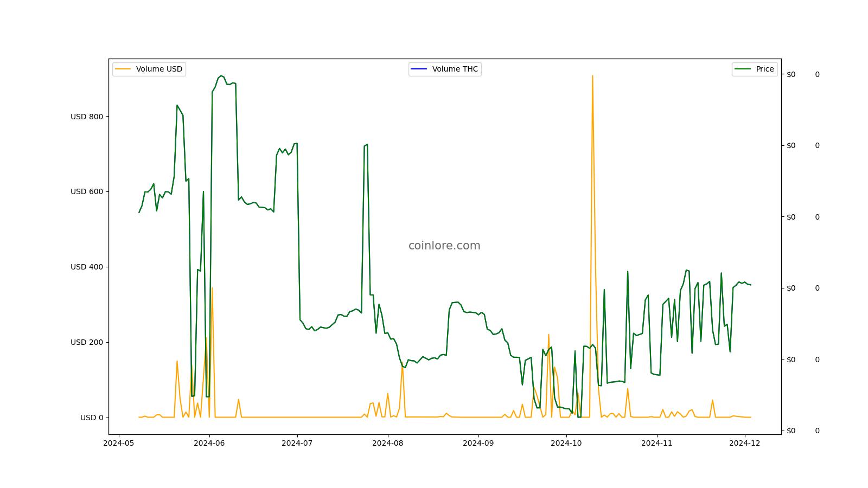Click the 2024-09 date label
This screenshot has width=868, height=488.
tap(478, 443)
